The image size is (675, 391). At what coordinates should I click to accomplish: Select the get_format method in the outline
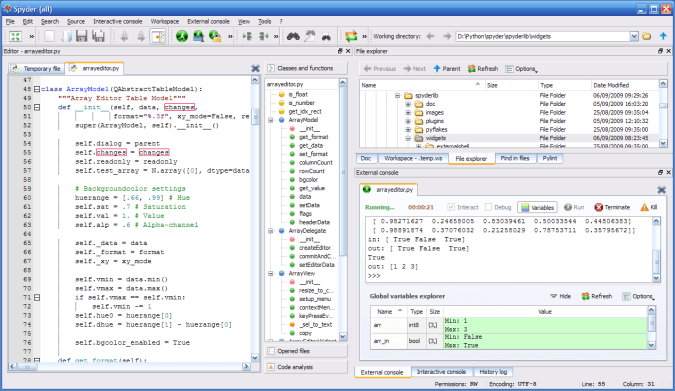tap(313, 137)
